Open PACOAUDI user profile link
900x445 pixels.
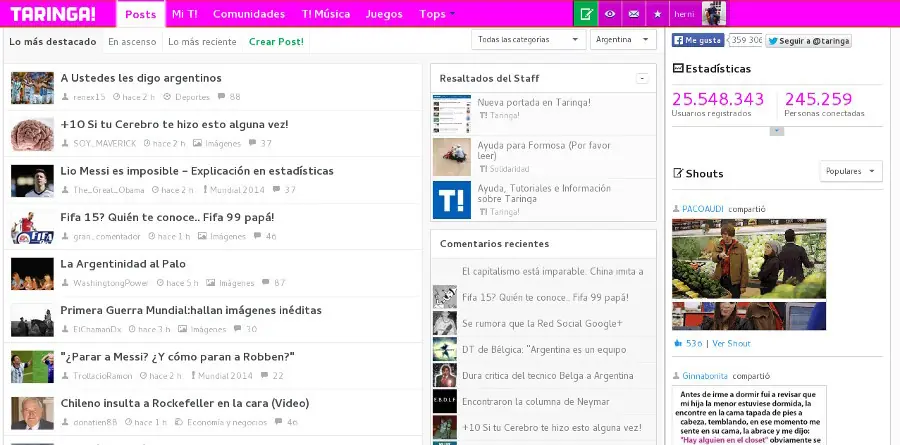703,209
